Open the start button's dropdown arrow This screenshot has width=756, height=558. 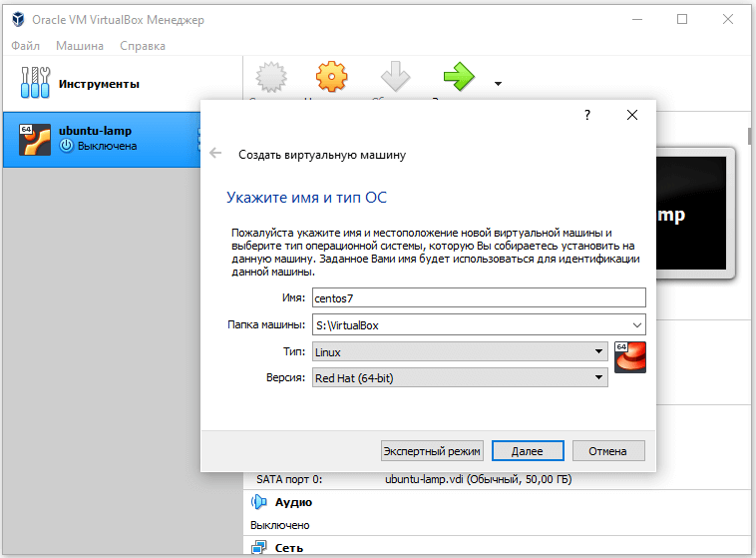[x=498, y=84]
